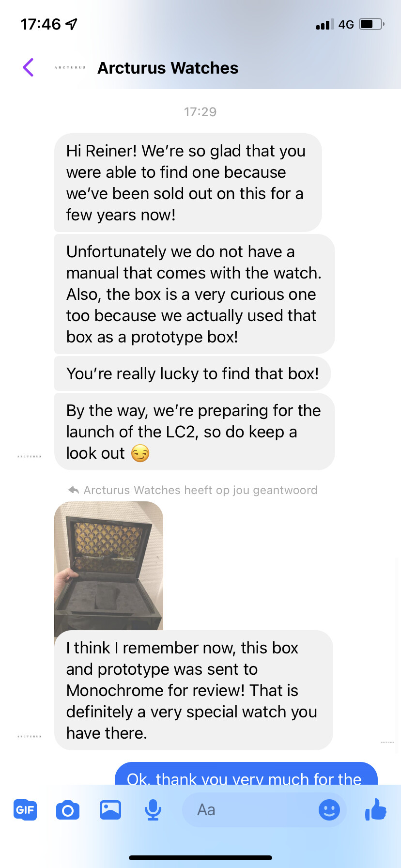Tap the reply arrow above photo

[74, 490]
